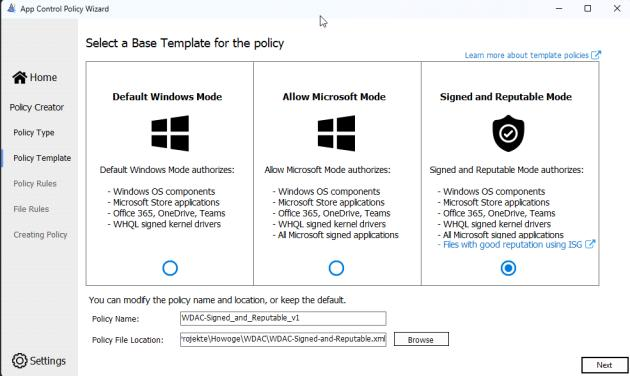Open Learn more about template policies link
This screenshot has width=630, height=376.
527,55
